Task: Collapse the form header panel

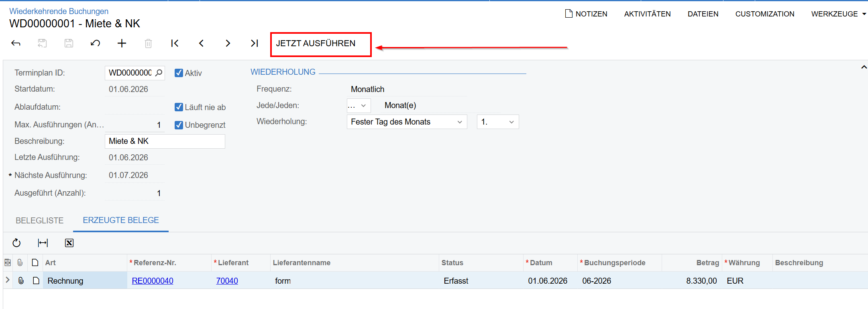Action: (x=863, y=67)
